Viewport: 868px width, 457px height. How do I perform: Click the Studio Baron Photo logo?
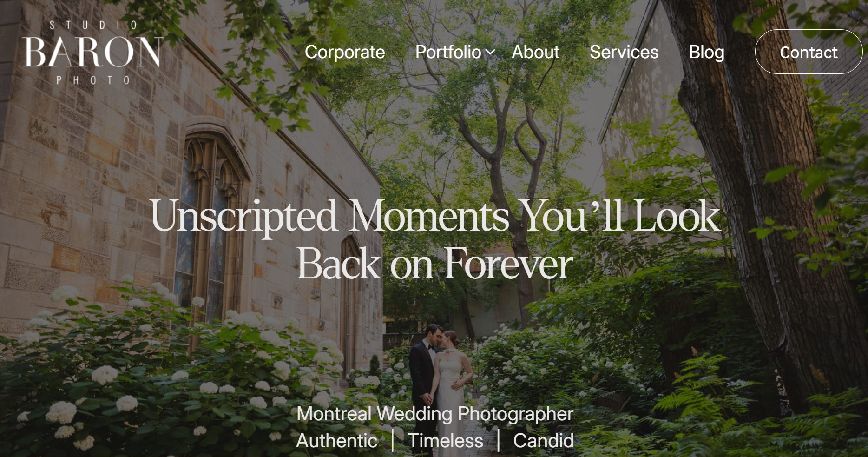click(x=92, y=53)
